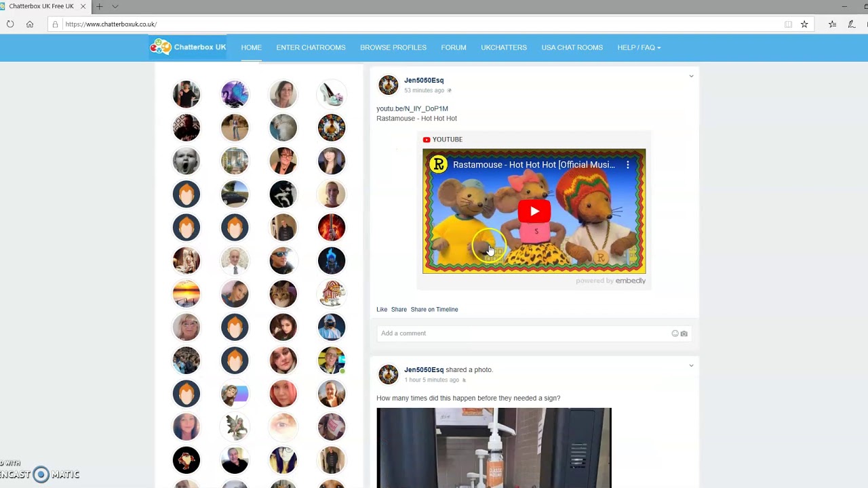Image resolution: width=868 pixels, height=488 pixels.
Task: Open the purple dragon profile avatar
Action: coord(235,94)
